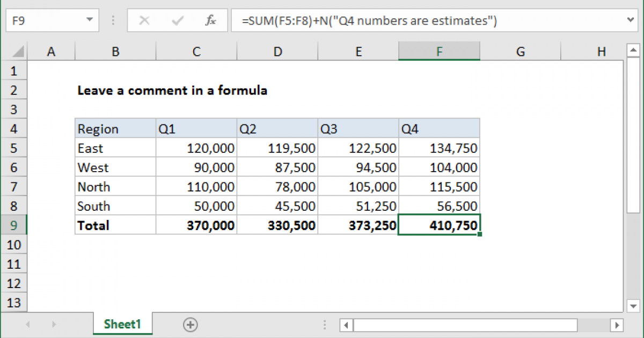Viewport: 644px width, 338px height.
Task: Open Insert Function fx dialog
Action: tap(211, 21)
